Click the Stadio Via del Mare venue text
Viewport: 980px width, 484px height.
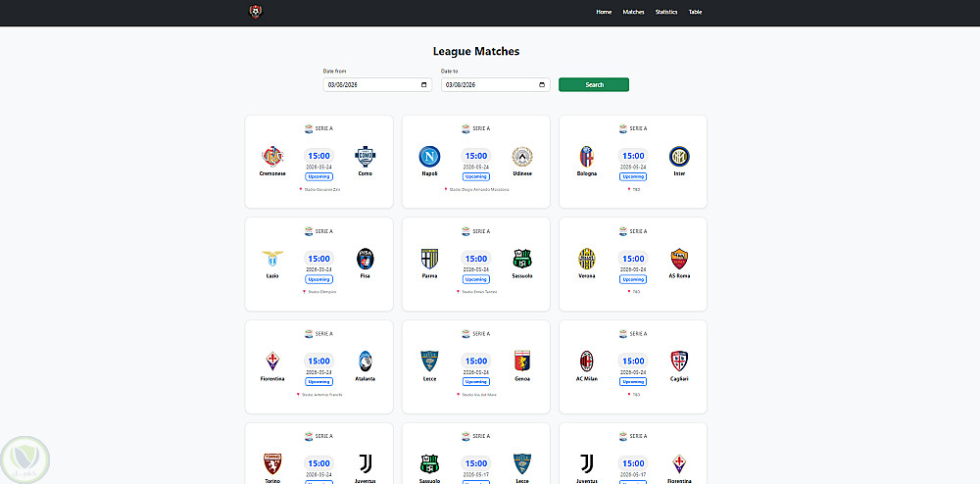[x=479, y=395]
